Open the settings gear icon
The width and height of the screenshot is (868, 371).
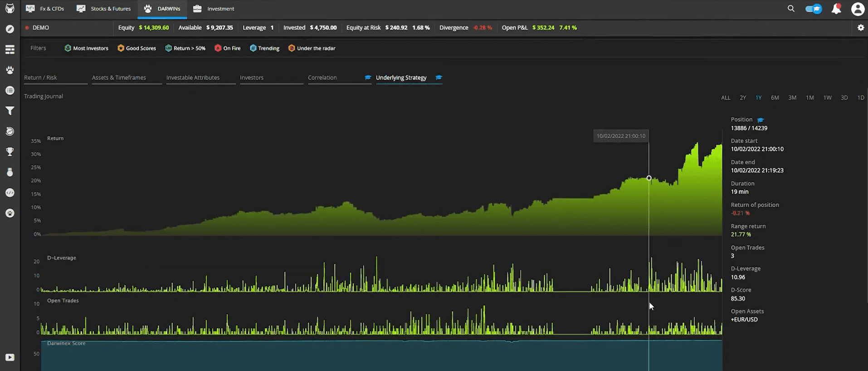pyautogui.click(x=861, y=28)
